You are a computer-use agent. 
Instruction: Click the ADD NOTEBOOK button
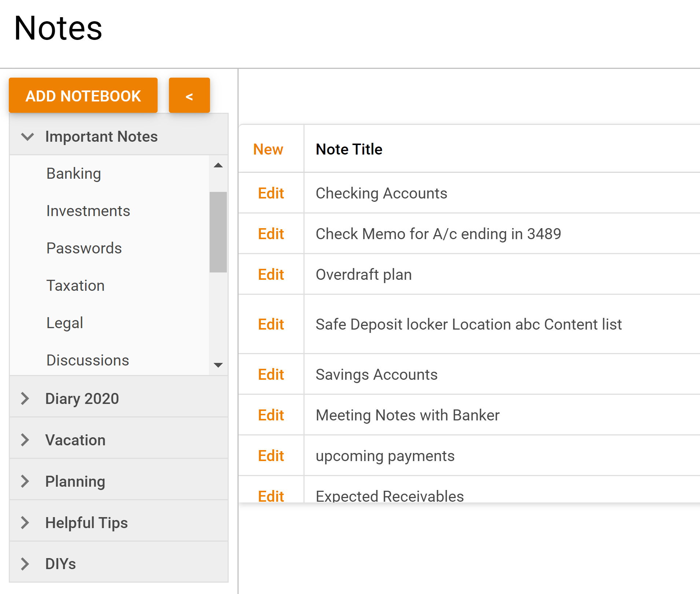coord(83,96)
